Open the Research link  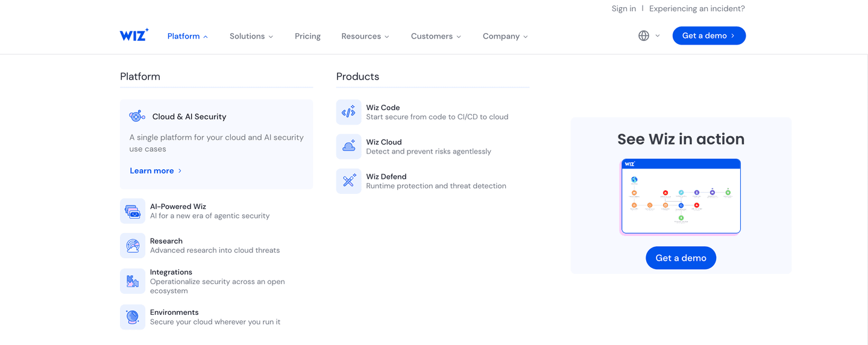click(166, 241)
